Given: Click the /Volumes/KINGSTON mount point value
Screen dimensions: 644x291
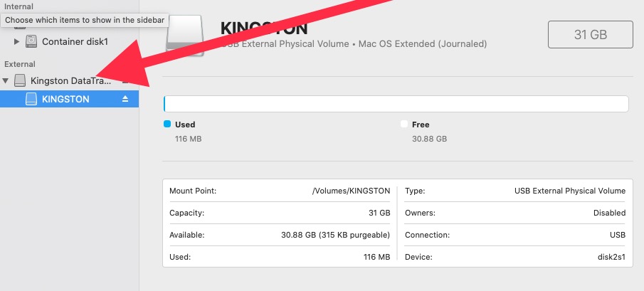Looking at the screenshot, I should click(351, 191).
